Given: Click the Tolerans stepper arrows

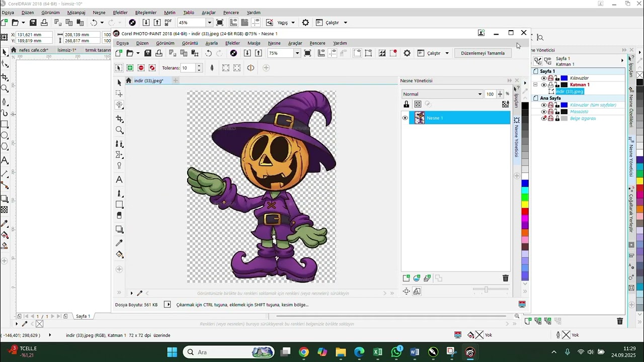Looking at the screenshot, I should (x=199, y=68).
